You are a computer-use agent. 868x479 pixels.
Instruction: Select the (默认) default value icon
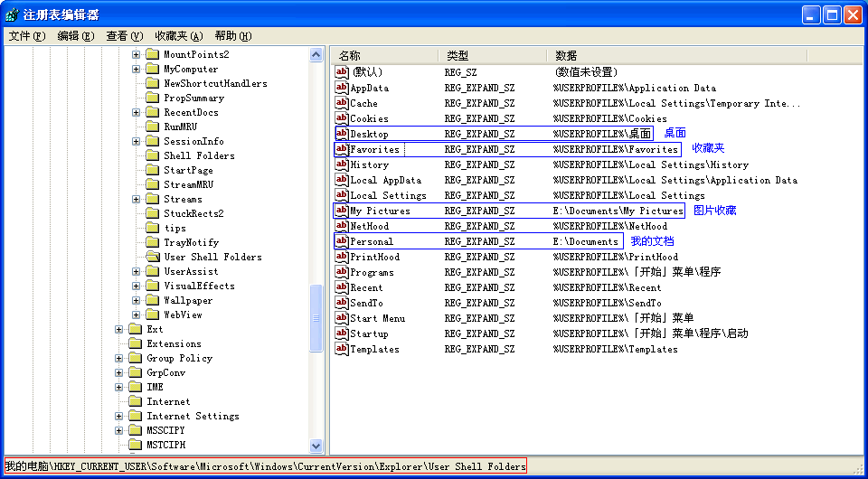[342, 72]
